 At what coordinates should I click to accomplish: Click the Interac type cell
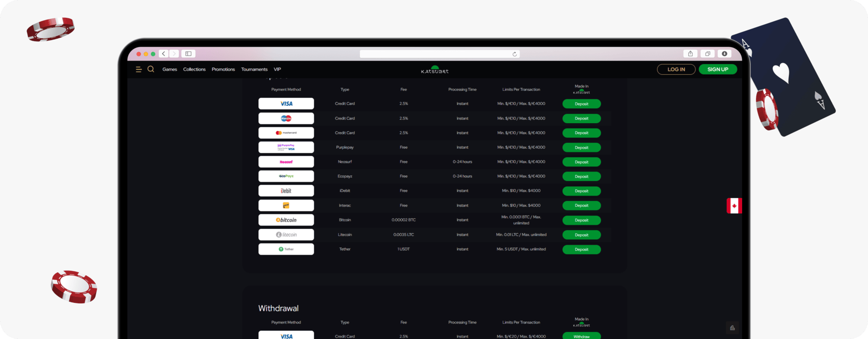coord(345,205)
